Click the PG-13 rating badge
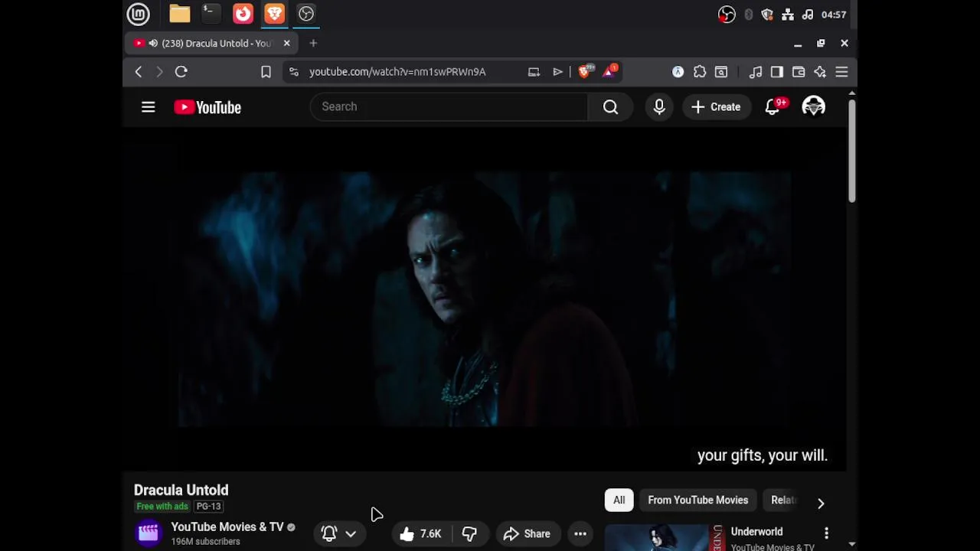 [208, 507]
